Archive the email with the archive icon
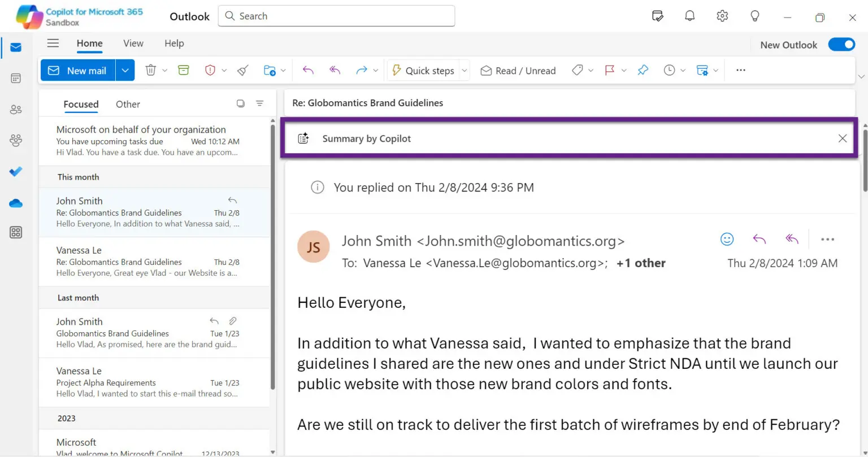This screenshot has height=457, width=868. point(183,70)
